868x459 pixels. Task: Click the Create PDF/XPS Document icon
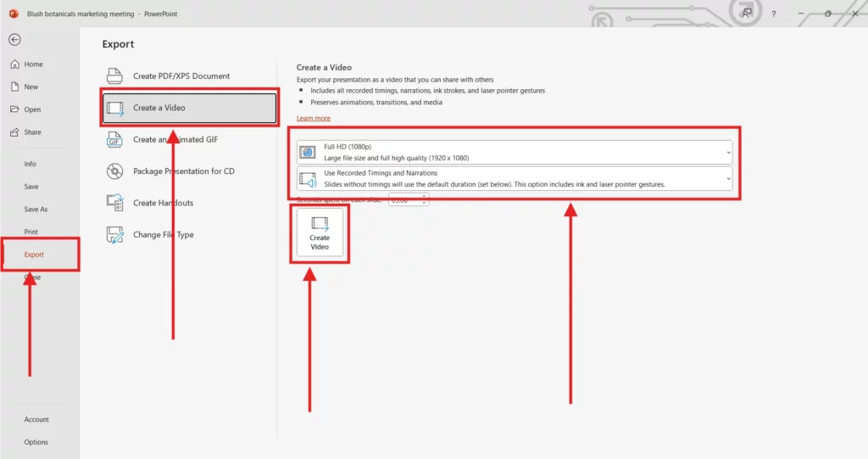click(114, 76)
